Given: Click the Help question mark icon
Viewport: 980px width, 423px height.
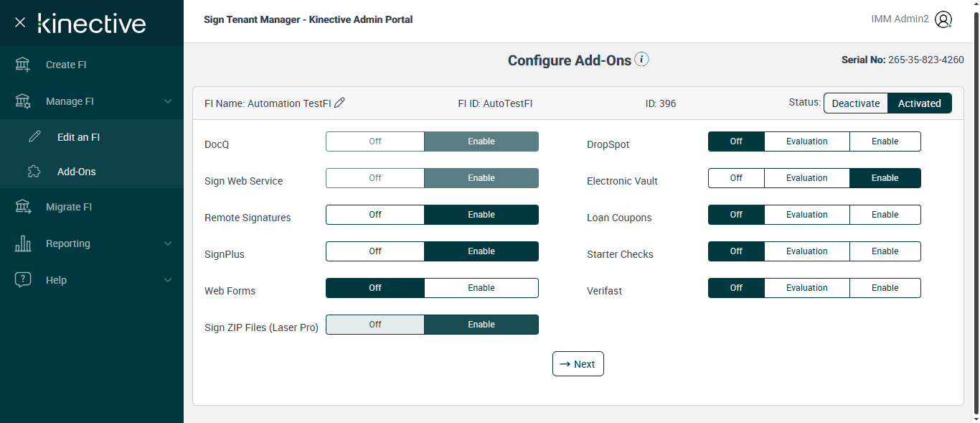Looking at the screenshot, I should point(23,280).
